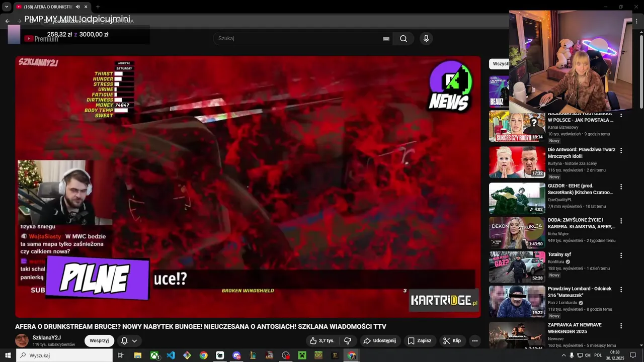This screenshot has width=644, height=362.
Task: Open the Kanał Biznesowy channel name
Action: (x=563, y=127)
